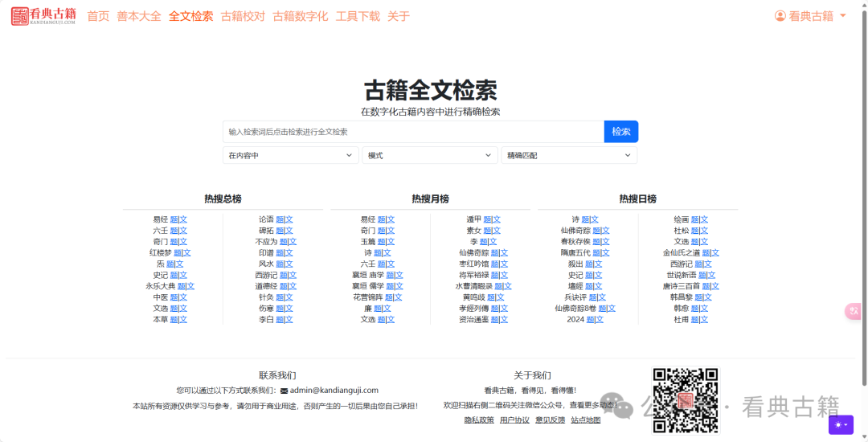Click the 题 link beside 伤寒
The image size is (868, 442).
[280, 309]
